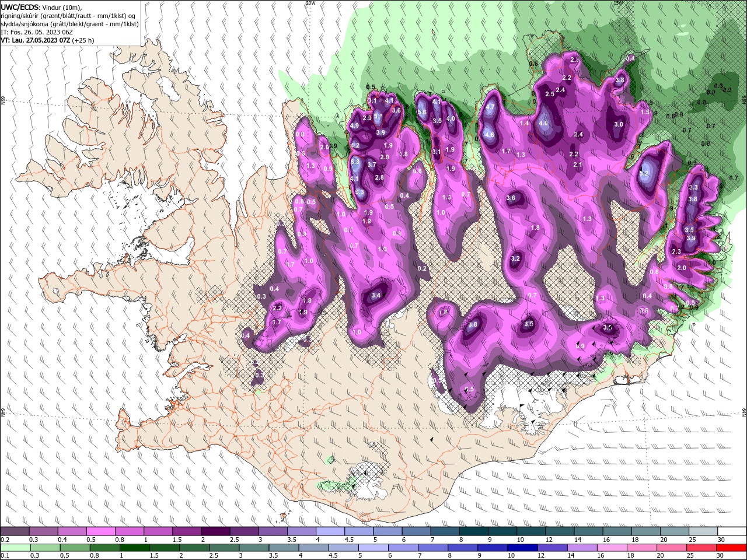Select the dark purple 2 swatch in the snow scale
747x560 pixels.
(x=215, y=531)
